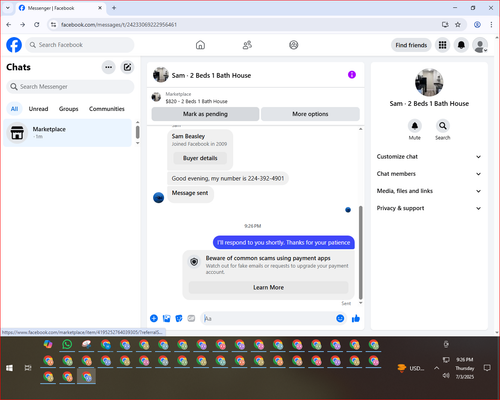
Task: Open the notifications bell in the header
Action: pyautogui.click(x=461, y=45)
